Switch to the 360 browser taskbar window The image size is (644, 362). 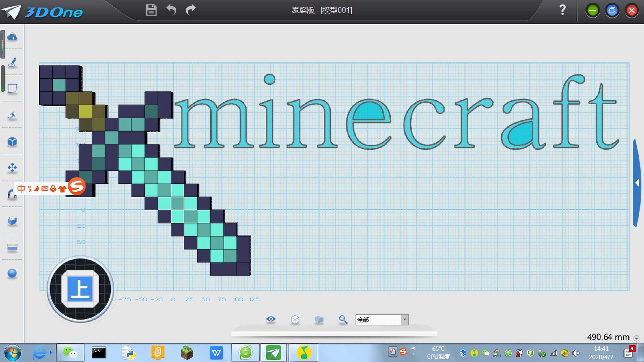245,353
